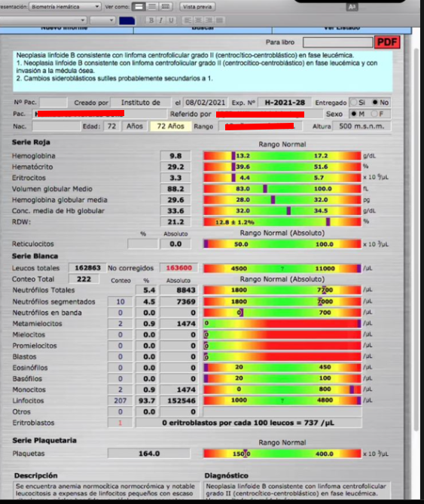
Task: Toggle italic formatting
Action: (x=161, y=20)
